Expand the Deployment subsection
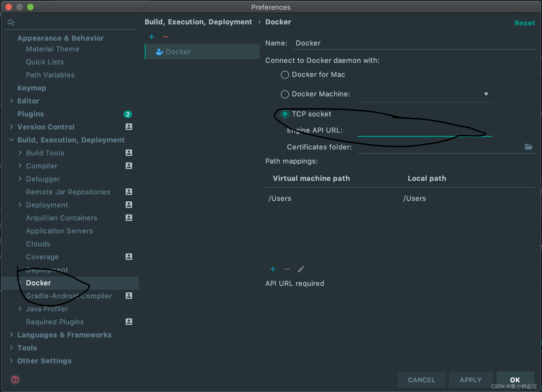Screen dimensions: 542x392 (20, 205)
